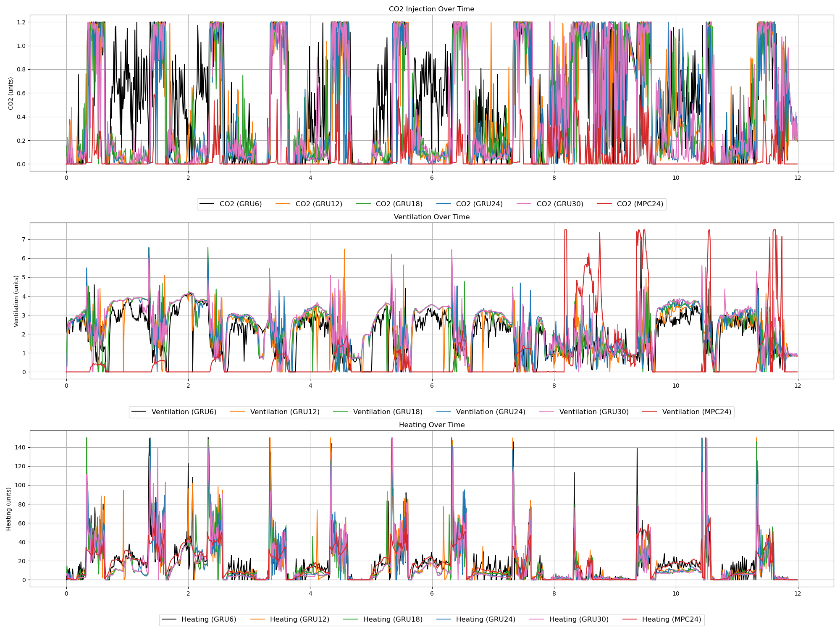Click the Ventilation (GRU6) legend entry
840x630 pixels.
(x=184, y=412)
